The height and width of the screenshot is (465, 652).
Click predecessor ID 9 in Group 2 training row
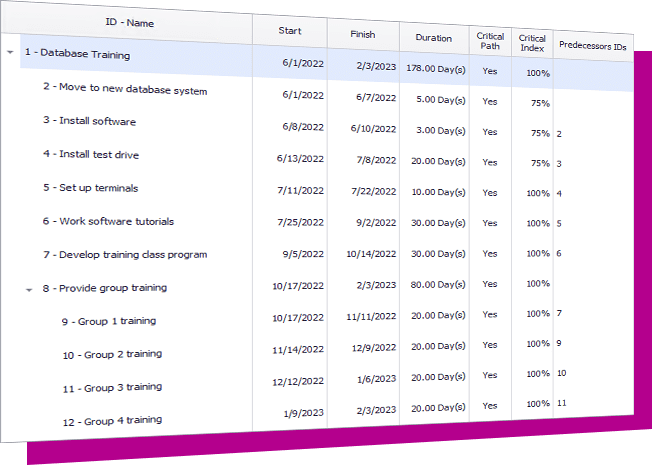[559, 343]
